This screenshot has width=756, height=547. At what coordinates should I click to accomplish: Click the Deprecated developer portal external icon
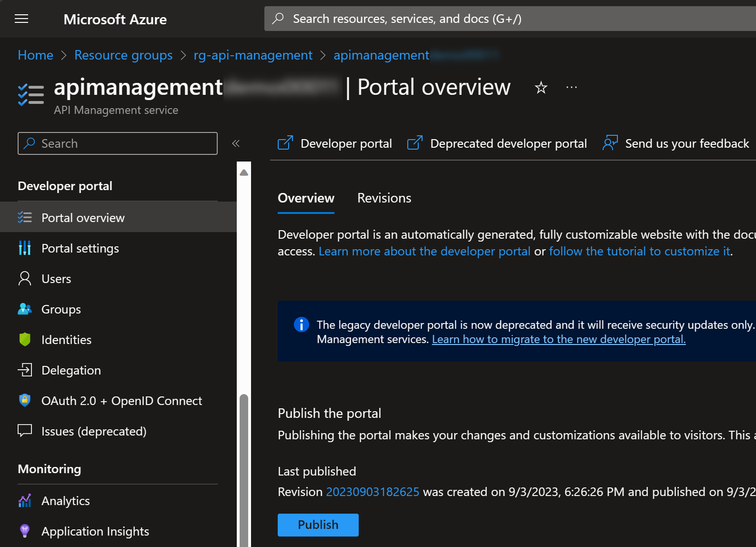(415, 142)
